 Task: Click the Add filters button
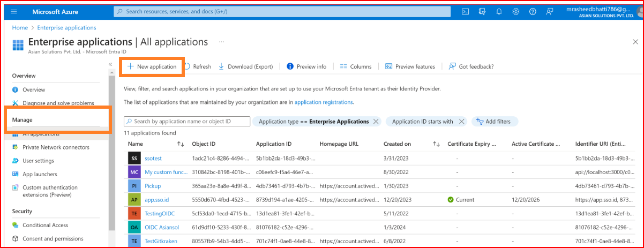click(x=495, y=122)
